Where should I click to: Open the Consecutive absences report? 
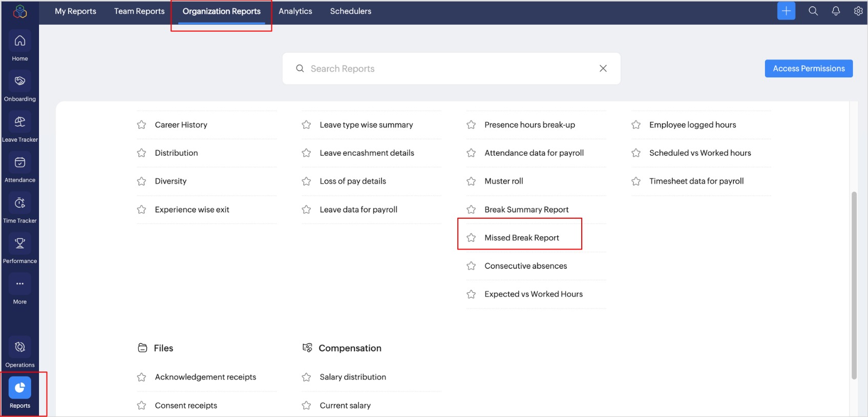coord(525,266)
